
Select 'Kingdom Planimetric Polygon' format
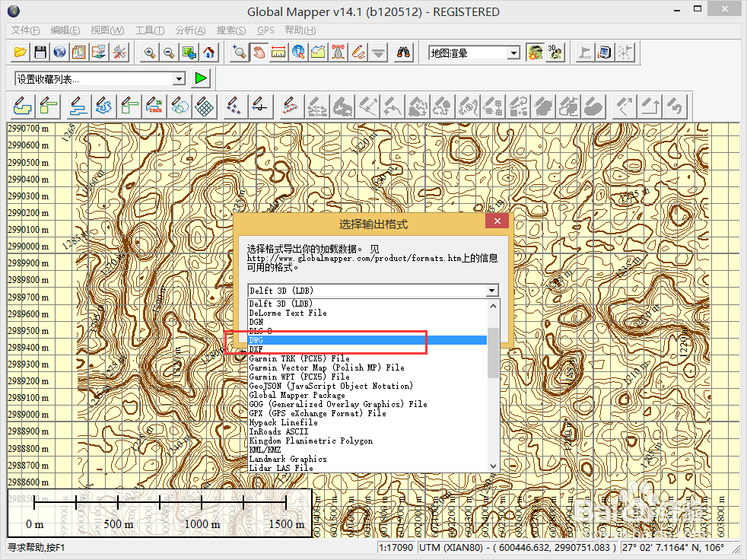pos(367,441)
